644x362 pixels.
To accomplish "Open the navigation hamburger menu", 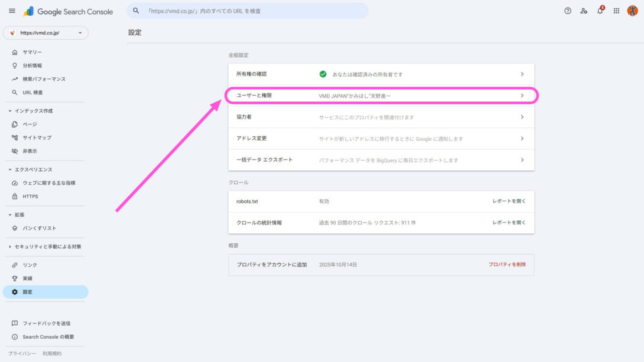I will point(11,11).
